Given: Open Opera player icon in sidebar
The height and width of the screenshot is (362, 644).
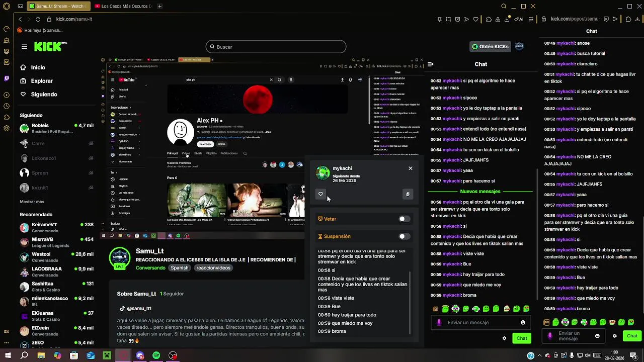Looking at the screenshot, I should point(6,95).
